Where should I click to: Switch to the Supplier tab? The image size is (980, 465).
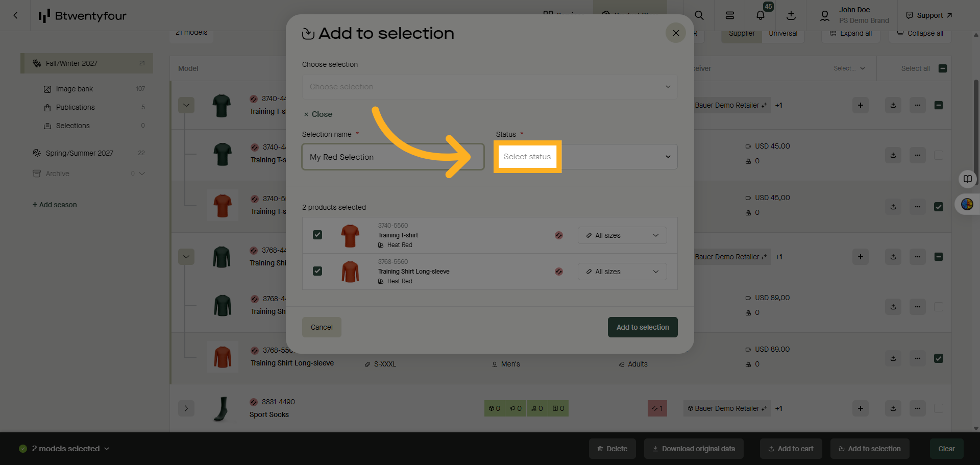742,33
